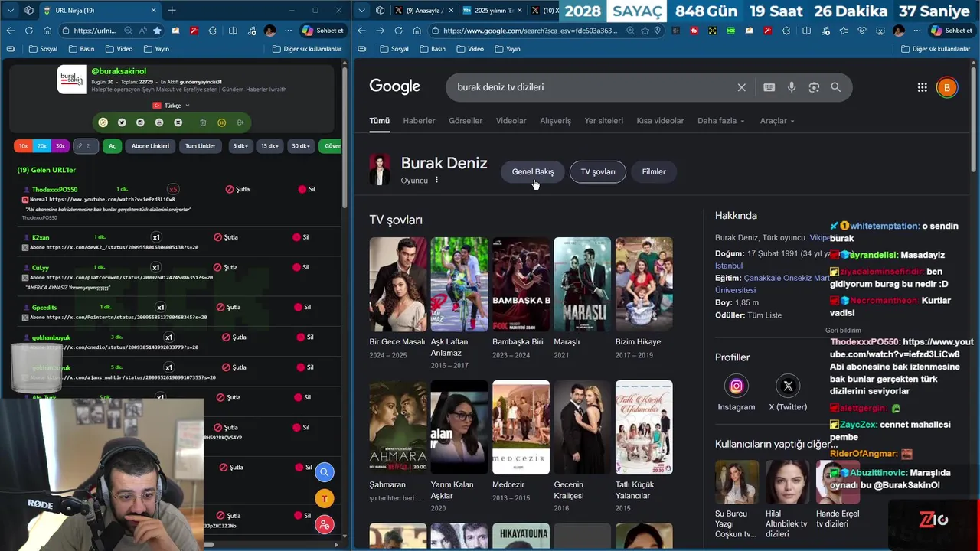Open Instagram profile of Burak Deniz
980x551 pixels.
tap(737, 386)
